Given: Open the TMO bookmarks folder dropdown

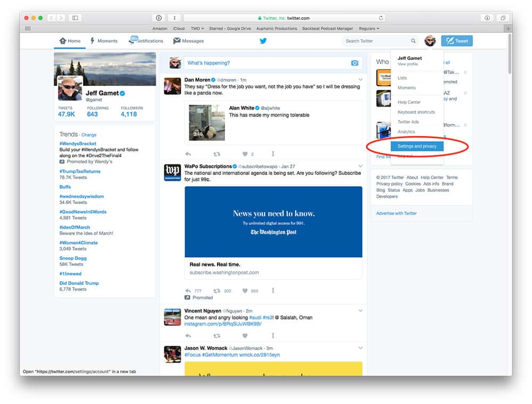Looking at the screenshot, I should tap(197, 29).
